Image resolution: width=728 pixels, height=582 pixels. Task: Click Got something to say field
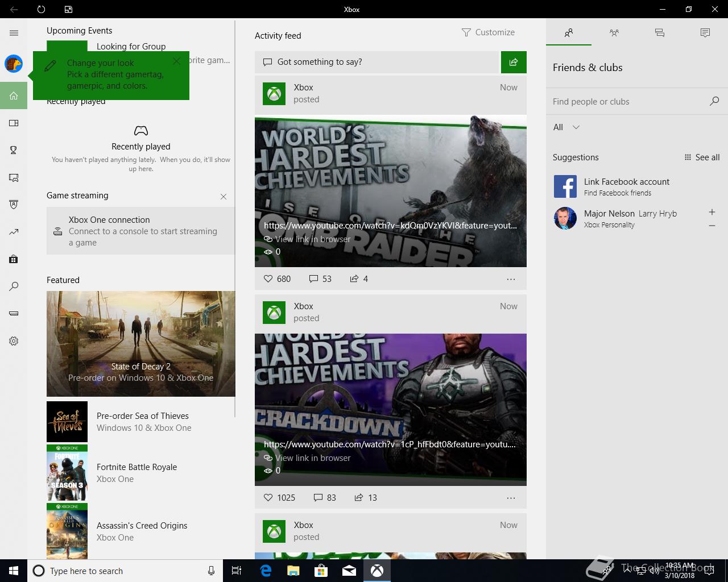[377, 62]
